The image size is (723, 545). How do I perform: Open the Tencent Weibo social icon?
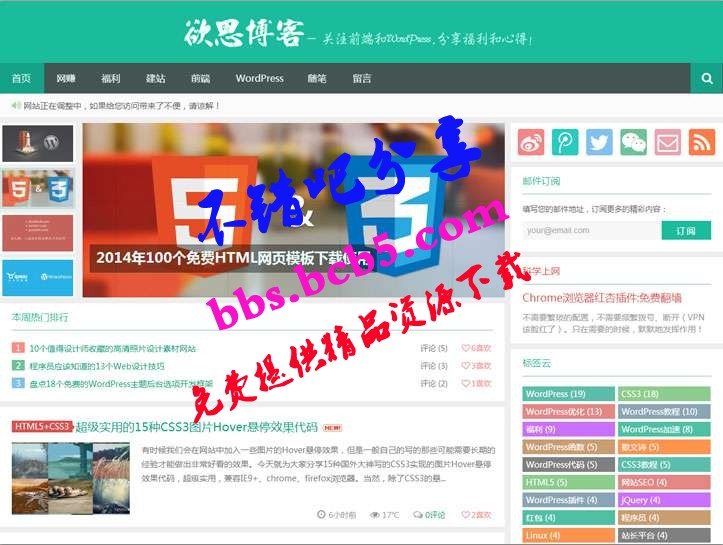point(565,142)
